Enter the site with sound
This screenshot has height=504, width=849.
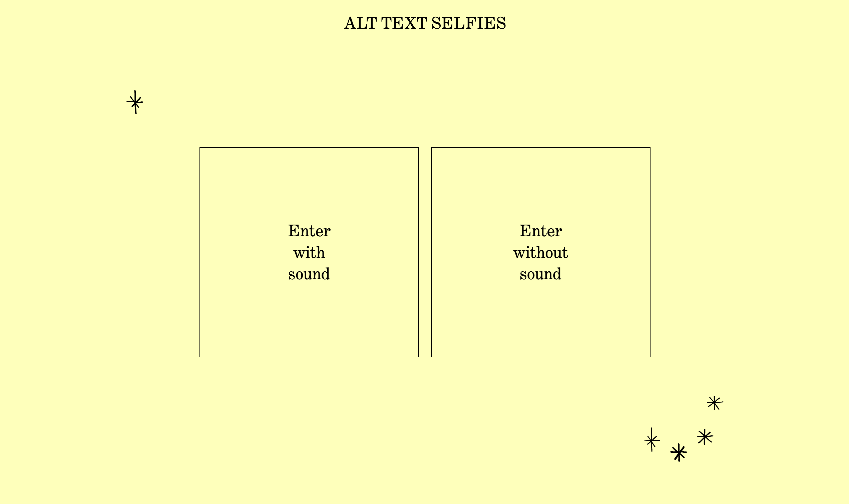pos(309,252)
